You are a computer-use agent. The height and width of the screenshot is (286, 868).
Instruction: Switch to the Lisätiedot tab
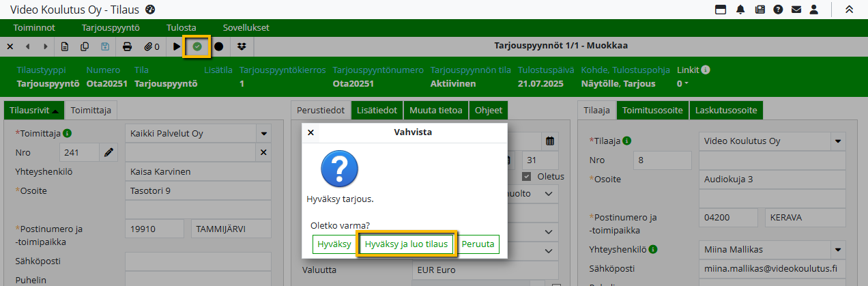pos(377,111)
